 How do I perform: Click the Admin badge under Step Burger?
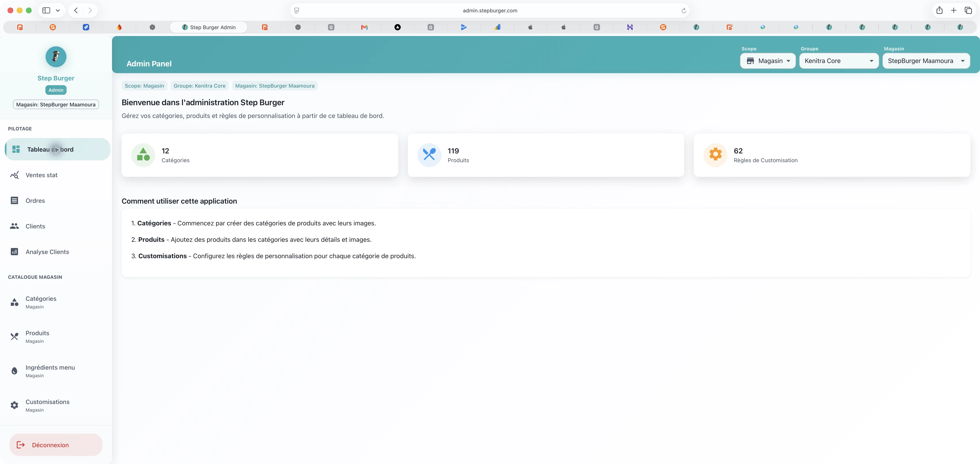[56, 90]
